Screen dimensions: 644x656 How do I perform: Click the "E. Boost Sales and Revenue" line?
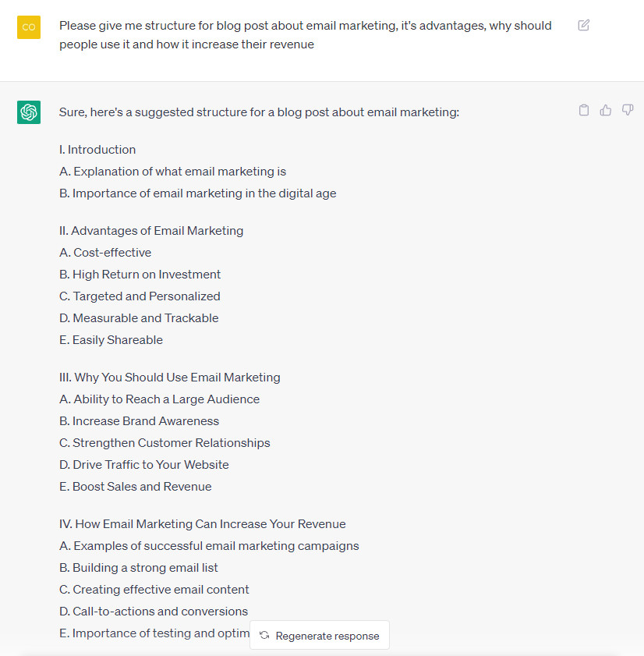pyautogui.click(x=136, y=487)
